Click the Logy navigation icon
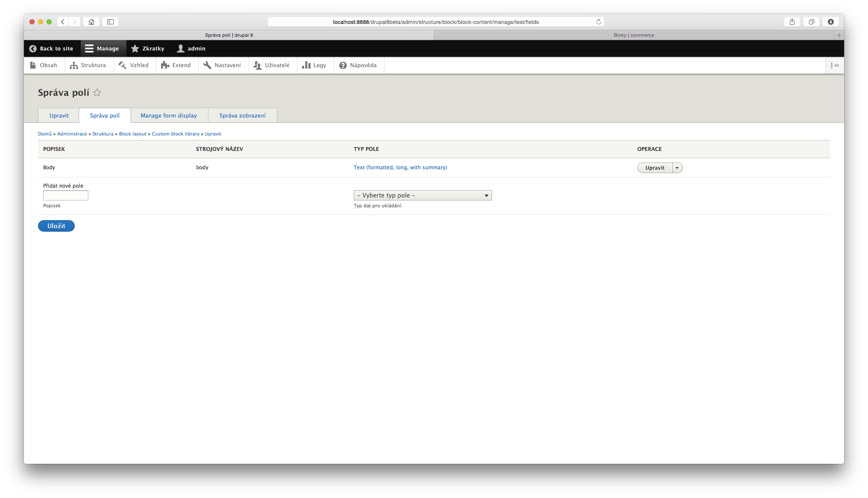 tap(307, 65)
